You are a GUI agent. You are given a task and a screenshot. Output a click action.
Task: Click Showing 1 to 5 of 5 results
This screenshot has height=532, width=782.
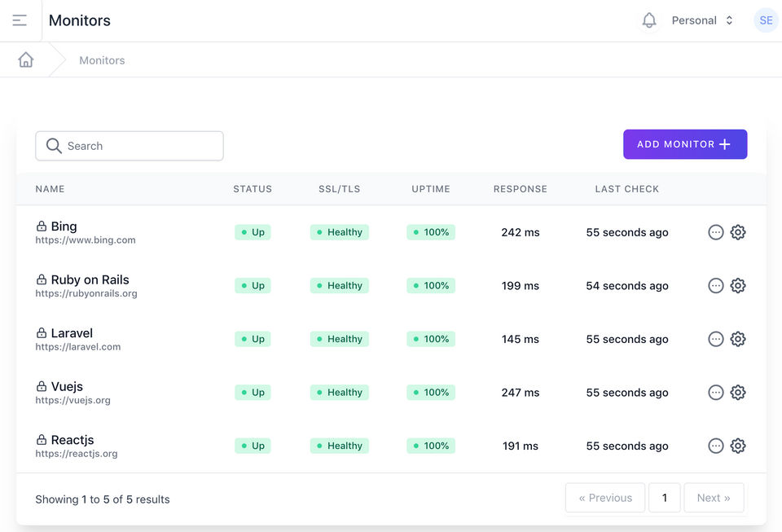click(x=103, y=499)
